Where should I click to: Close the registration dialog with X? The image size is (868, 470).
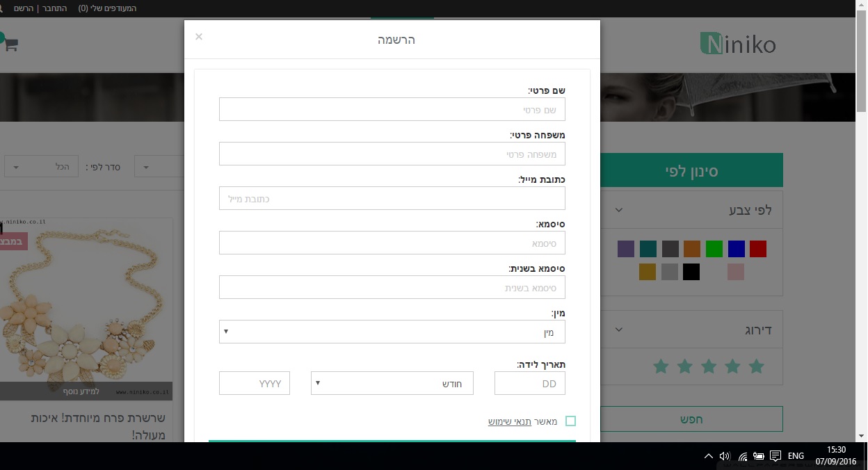click(199, 37)
